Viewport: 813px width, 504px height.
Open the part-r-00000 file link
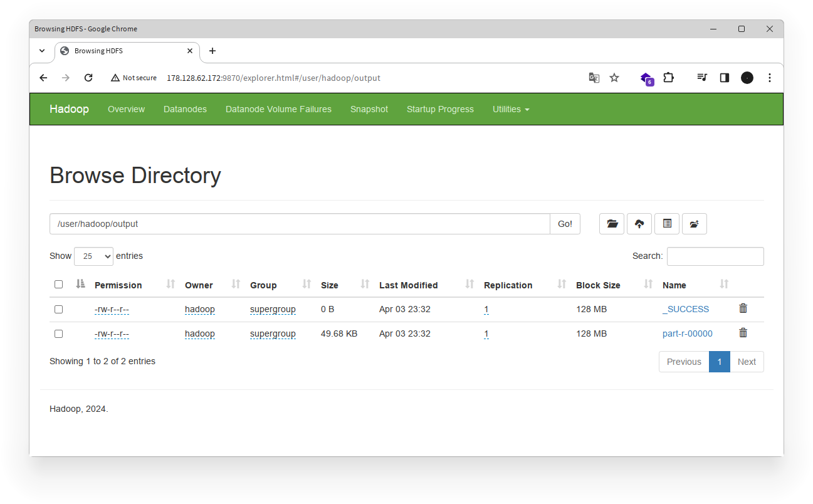click(x=687, y=333)
